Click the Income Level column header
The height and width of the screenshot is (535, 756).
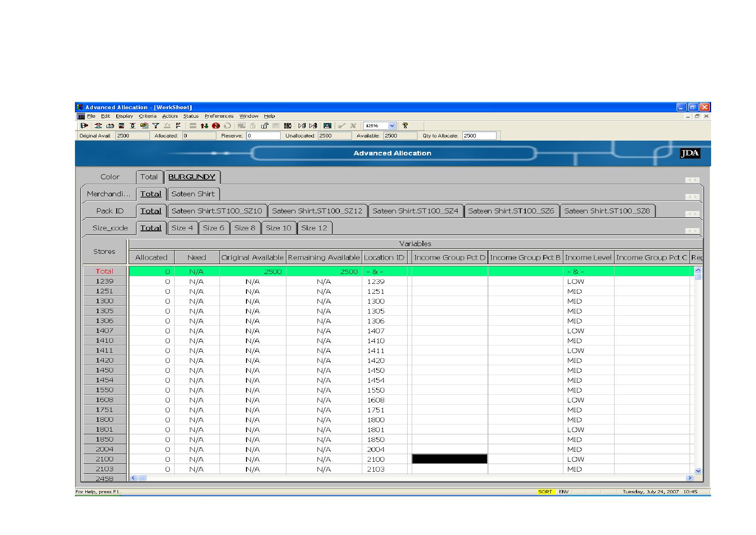pyautogui.click(x=588, y=257)
